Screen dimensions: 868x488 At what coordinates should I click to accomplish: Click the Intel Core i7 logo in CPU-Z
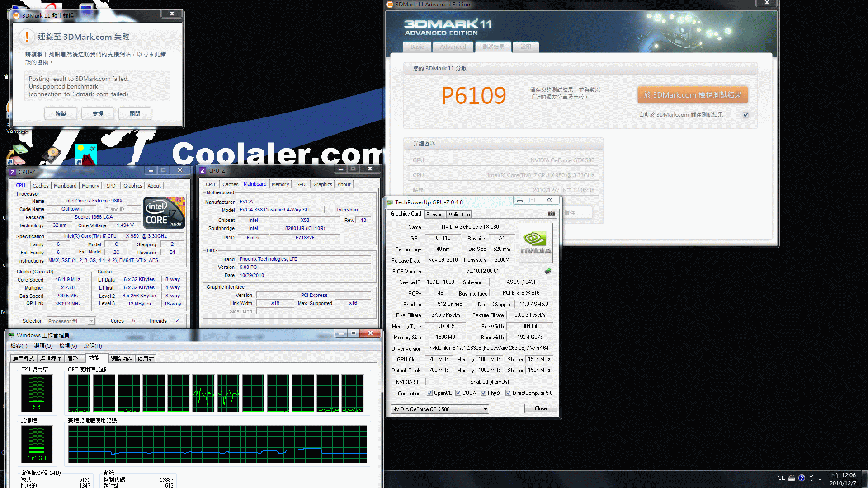coord(165,213)
